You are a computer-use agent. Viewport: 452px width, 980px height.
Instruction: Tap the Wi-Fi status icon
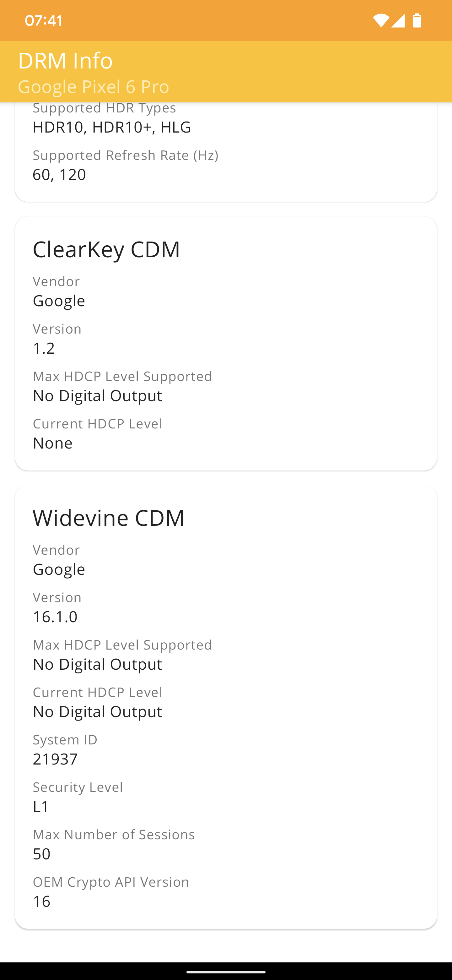pyautogui.click(x=380, y=20)
